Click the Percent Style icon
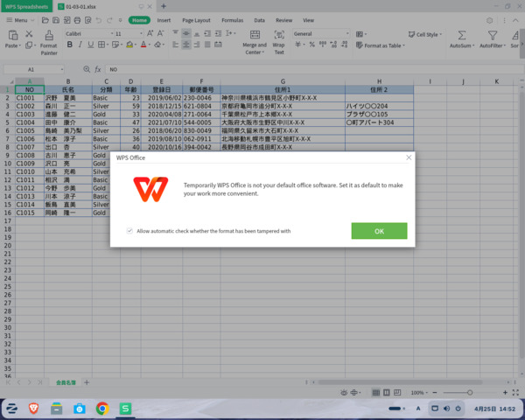Viewport: 525px width, 420px height. click(312, 45)
